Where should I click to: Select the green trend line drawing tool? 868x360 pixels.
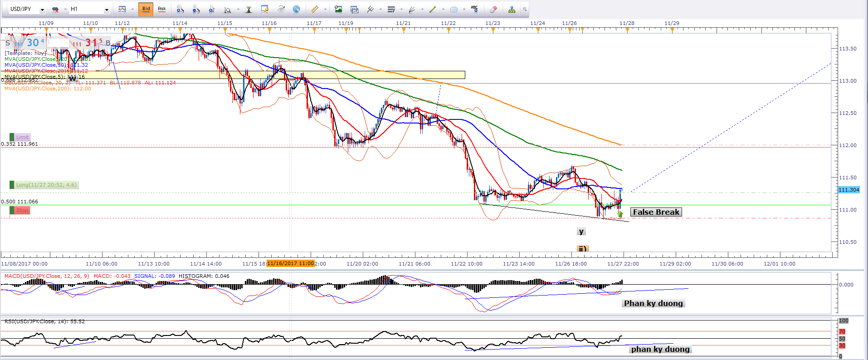[x=433, y=9]
